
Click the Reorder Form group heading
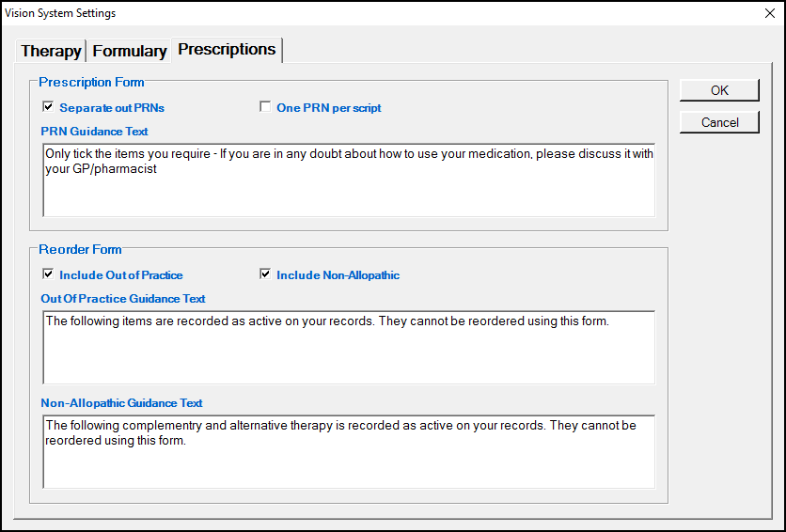point(80,249)
